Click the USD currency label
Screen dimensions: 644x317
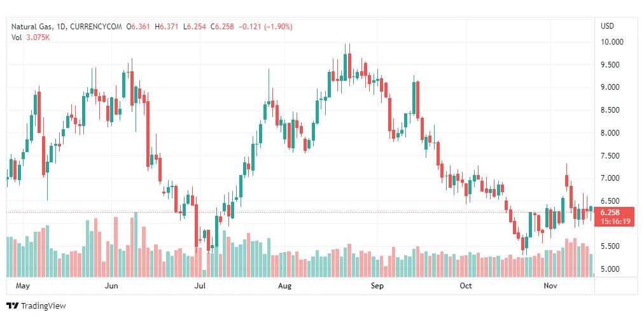pos(607,26)
